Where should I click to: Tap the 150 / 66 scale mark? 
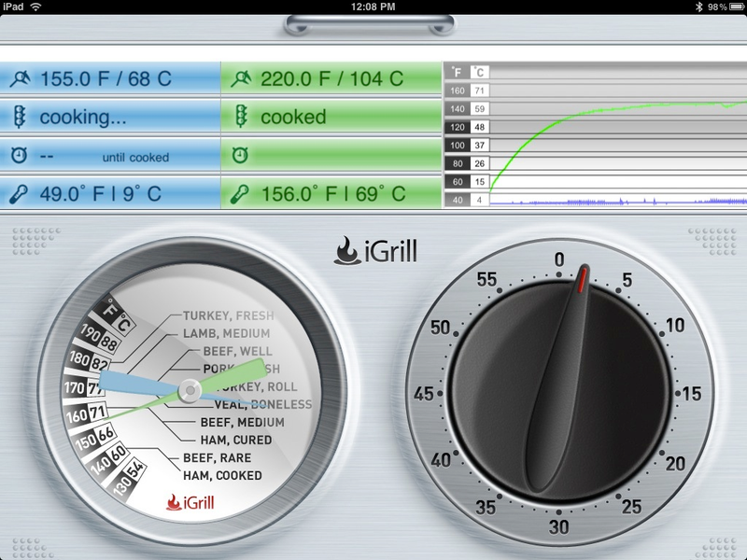pos(94,439)
